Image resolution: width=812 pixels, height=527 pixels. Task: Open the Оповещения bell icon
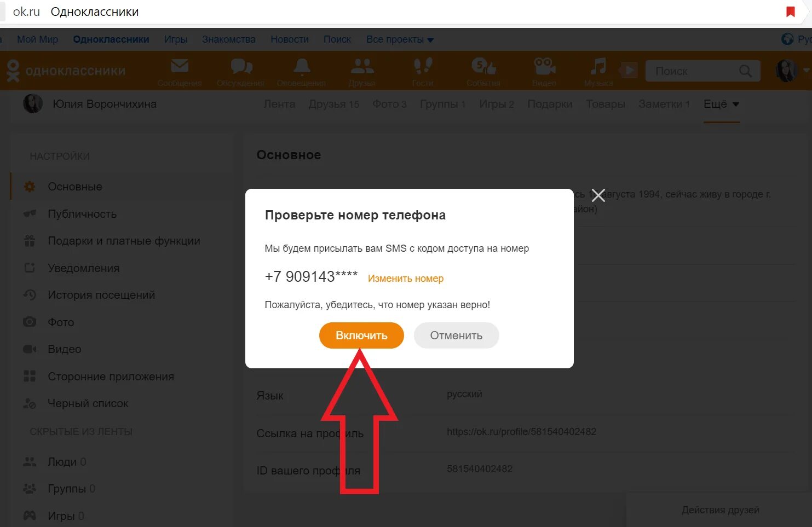point(302,67)
